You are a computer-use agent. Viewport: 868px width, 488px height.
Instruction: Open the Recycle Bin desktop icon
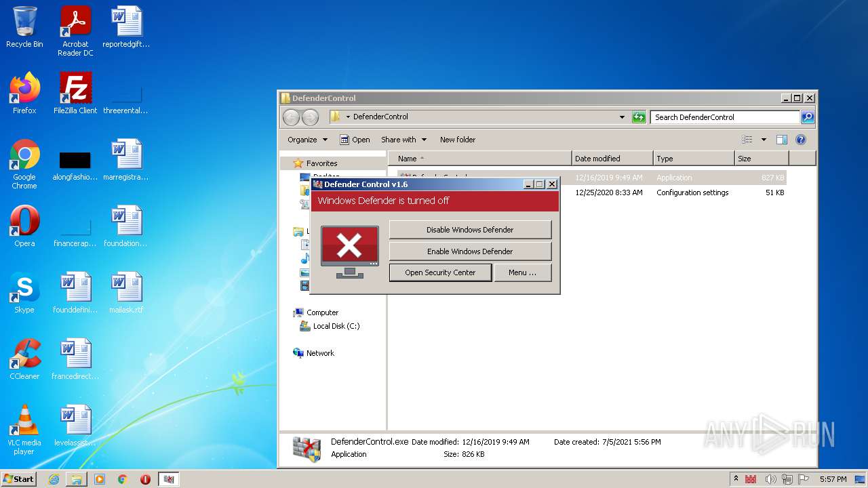24,28
